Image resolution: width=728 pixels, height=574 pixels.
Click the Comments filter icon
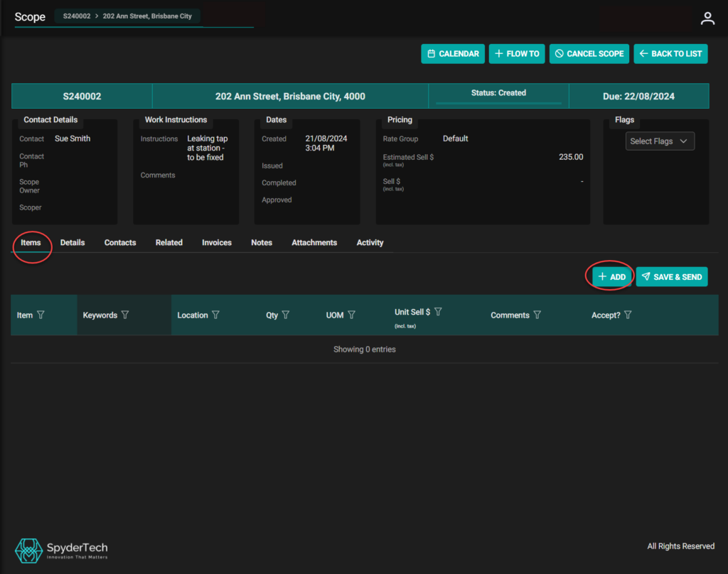537,315
